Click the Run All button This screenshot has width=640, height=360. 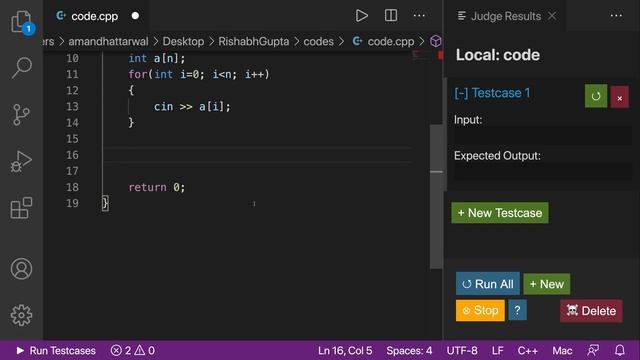(x=488, y=284)
